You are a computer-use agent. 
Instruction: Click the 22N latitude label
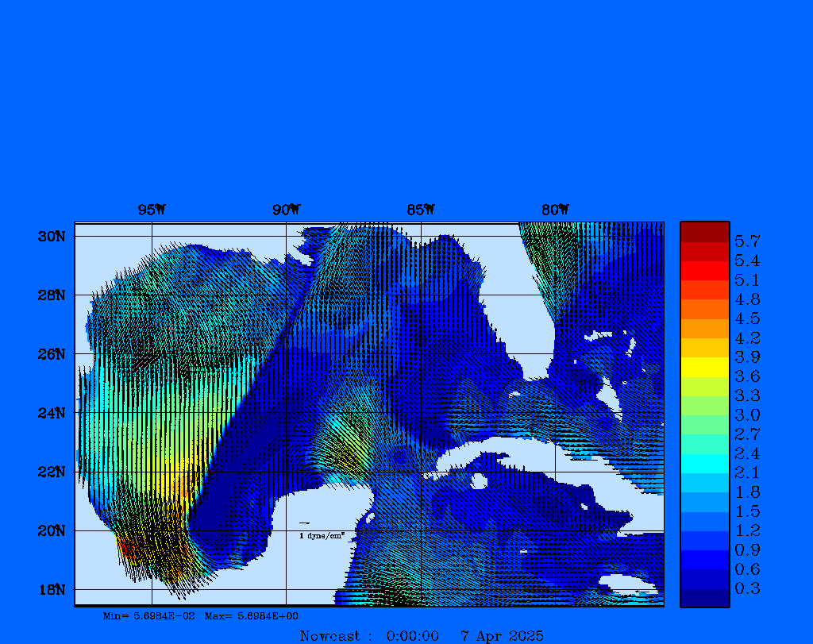[x=52, y=472]
